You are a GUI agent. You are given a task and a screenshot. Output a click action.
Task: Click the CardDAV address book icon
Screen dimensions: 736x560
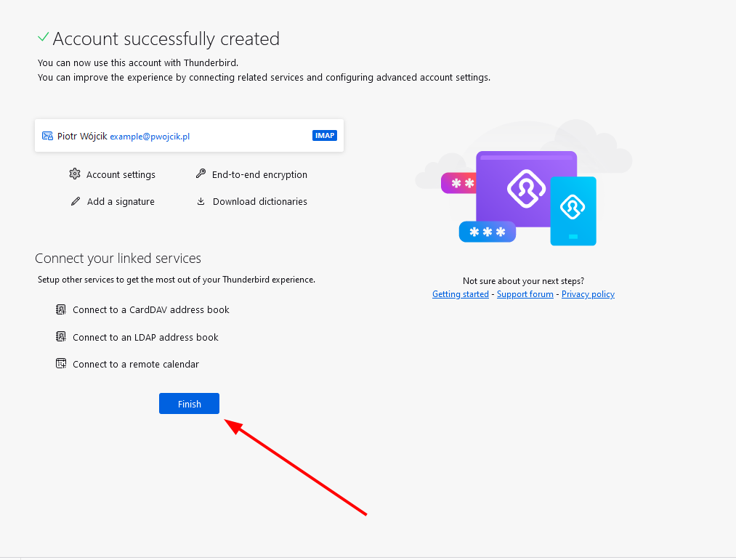click(x=61, y=309)
